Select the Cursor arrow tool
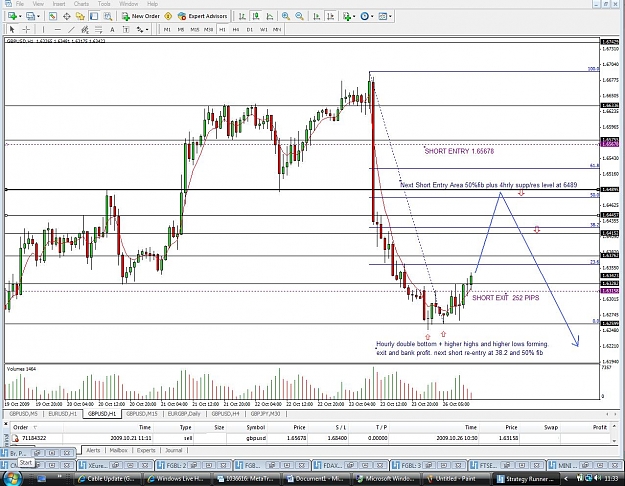 point(12,30)
